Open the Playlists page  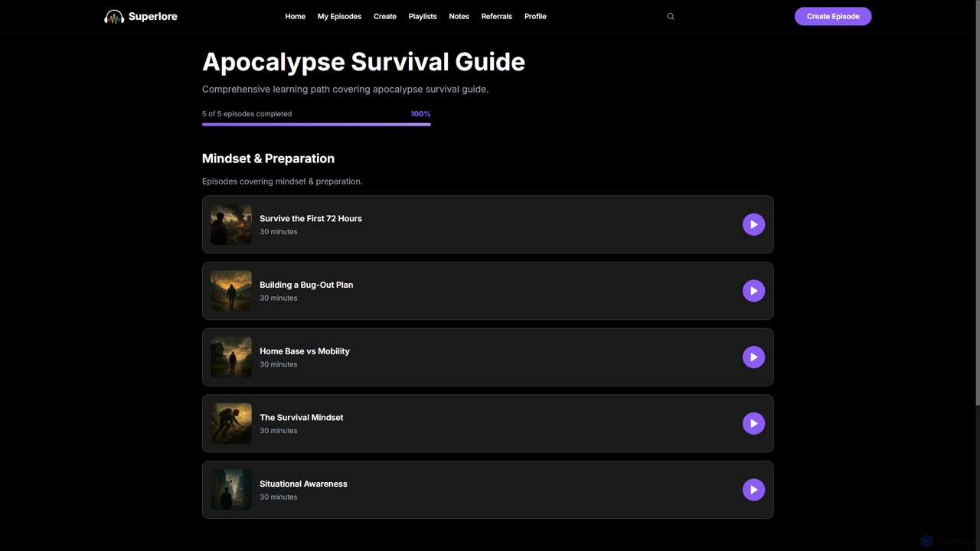pyautogui.click(x=423, y=16)
